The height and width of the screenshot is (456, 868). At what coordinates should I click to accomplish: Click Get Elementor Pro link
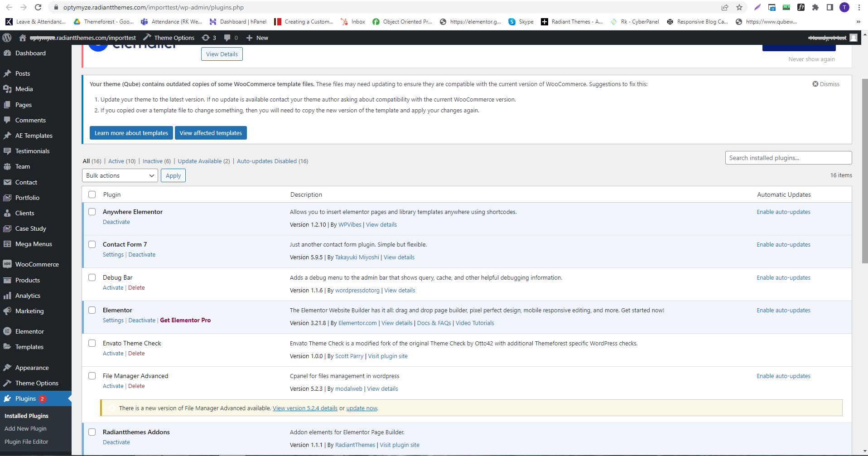[x=185, y=320]
